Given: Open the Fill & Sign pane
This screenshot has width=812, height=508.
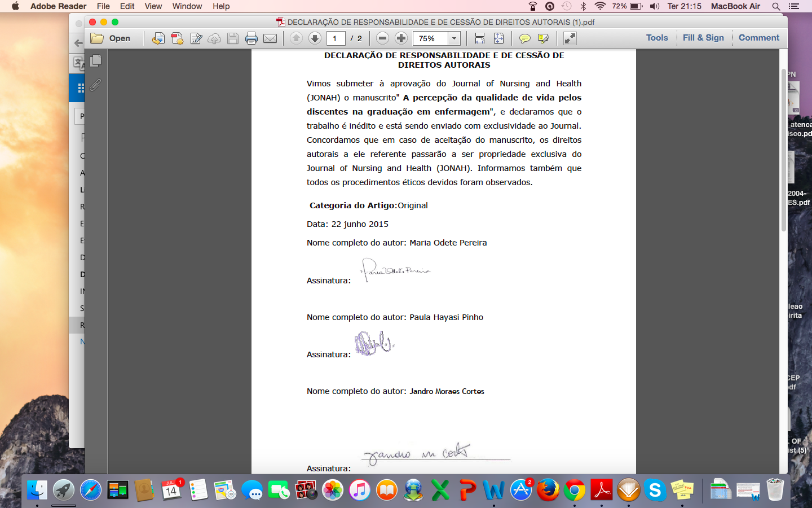Looking at the screenshot, I should click(x=703, y=38).
